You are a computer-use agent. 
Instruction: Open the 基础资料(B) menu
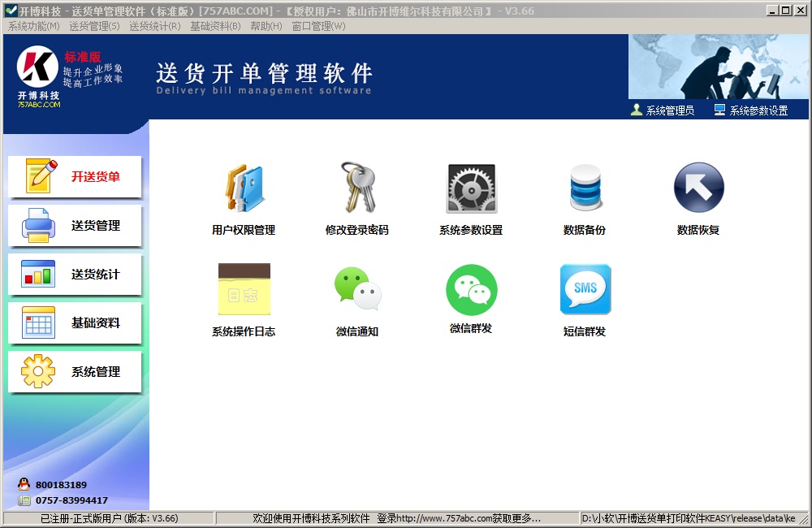pos(215,26)
